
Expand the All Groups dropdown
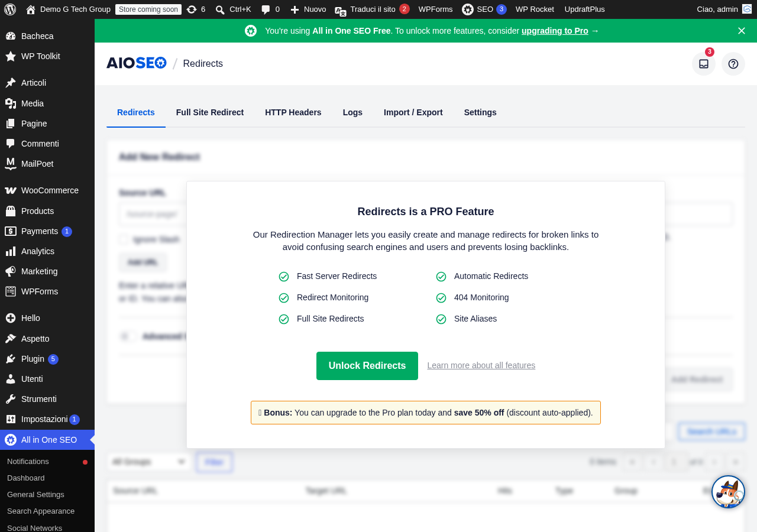(149, 462)
